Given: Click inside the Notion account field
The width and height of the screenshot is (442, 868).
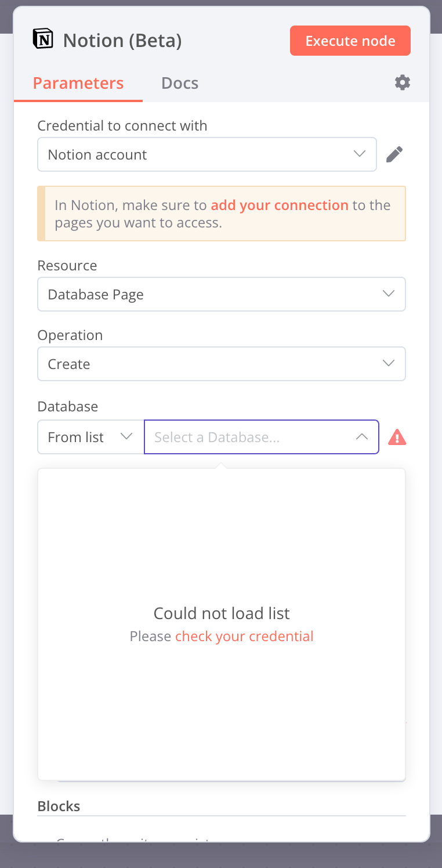Looking at the screenshot, I should (x=174, y=154).
